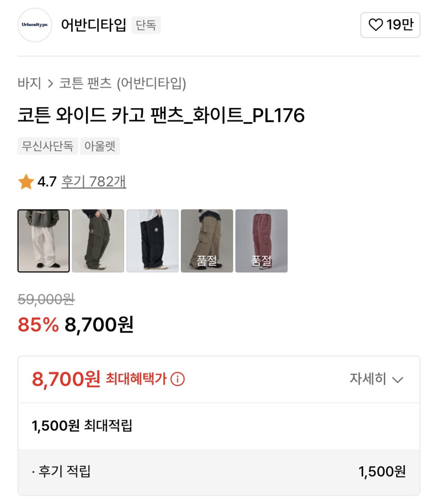This screenshot has width=438, height=504.
Task: Select the sold-out beige pants thumbnail
Action: pyautogui.click(x=207, y=241)
